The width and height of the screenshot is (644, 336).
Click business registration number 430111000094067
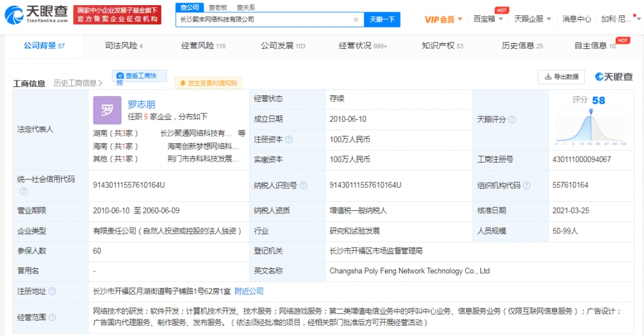point(582,159)
